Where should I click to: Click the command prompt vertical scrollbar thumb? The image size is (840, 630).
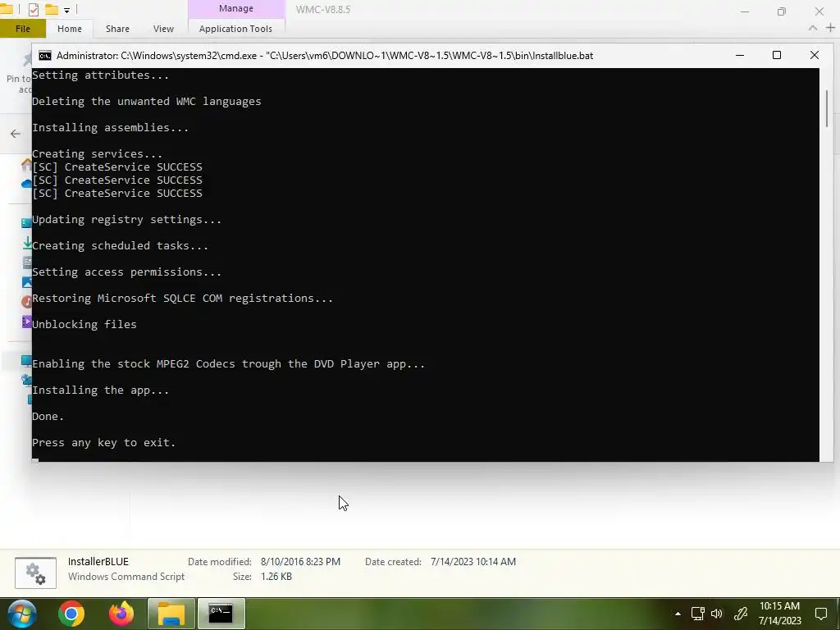click(827, 108)
